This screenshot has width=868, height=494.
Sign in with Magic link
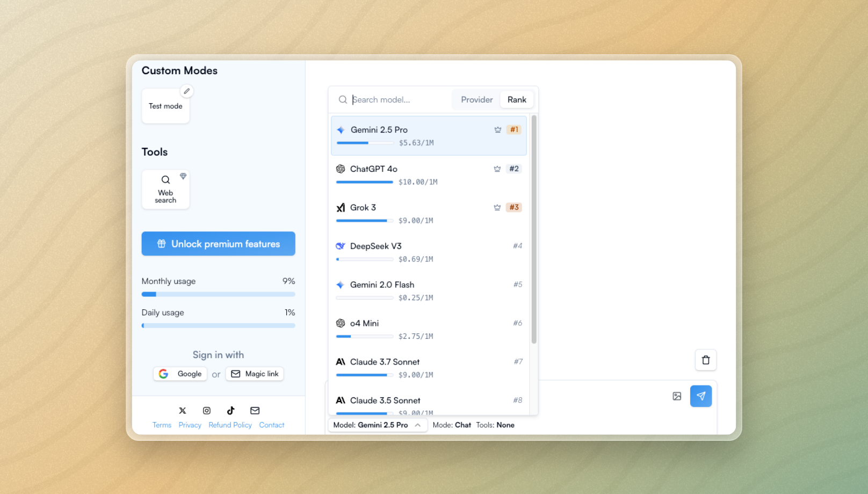(x=255, y=374)
